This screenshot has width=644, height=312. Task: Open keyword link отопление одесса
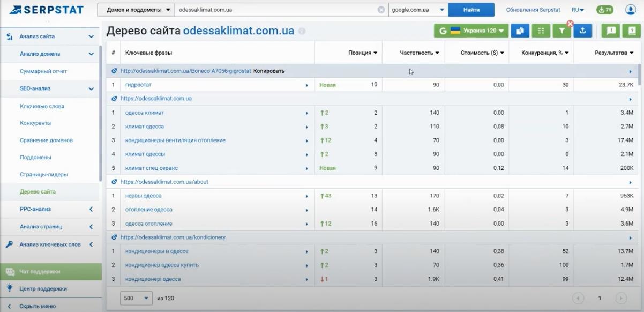[149, 210]
